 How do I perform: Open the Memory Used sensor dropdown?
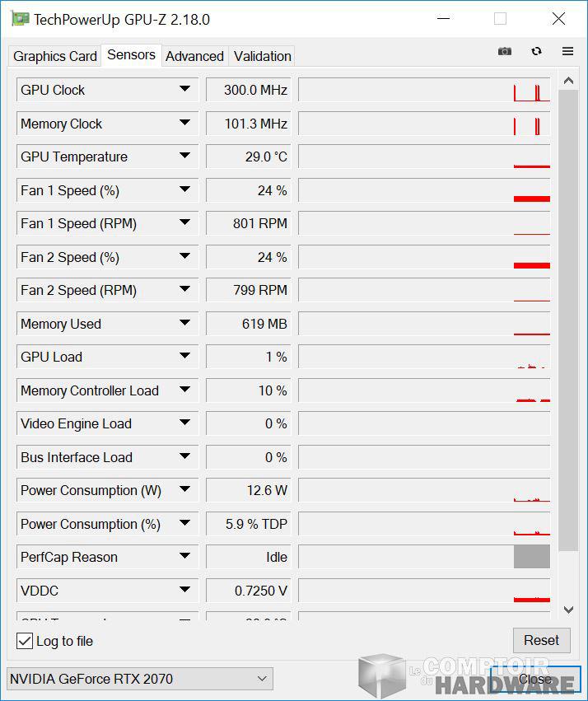(185, 324)
